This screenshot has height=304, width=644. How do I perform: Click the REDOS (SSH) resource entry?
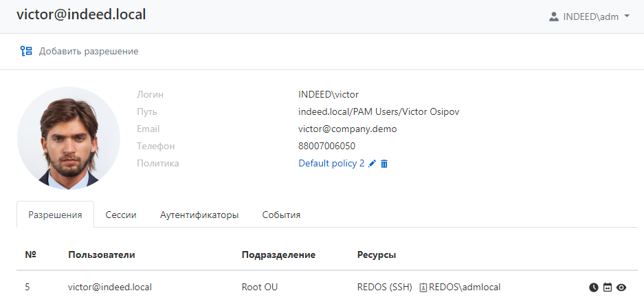click(384, 287)
